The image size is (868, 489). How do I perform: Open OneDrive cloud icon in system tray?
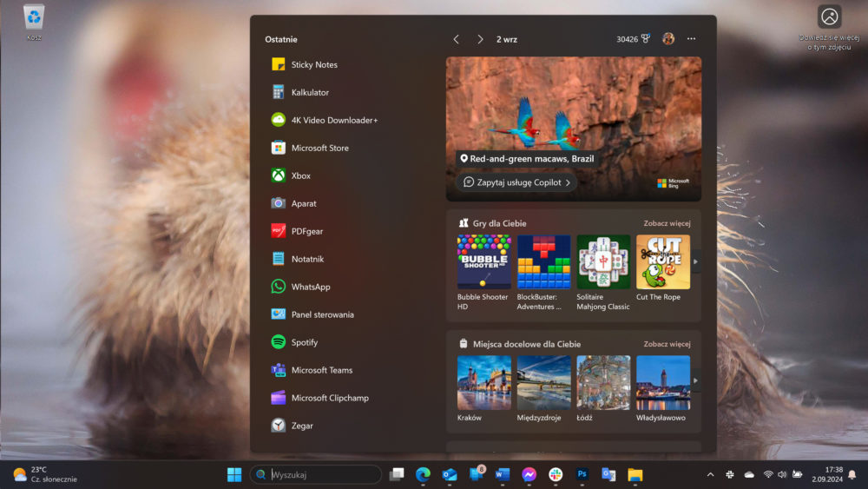[749, 474]
